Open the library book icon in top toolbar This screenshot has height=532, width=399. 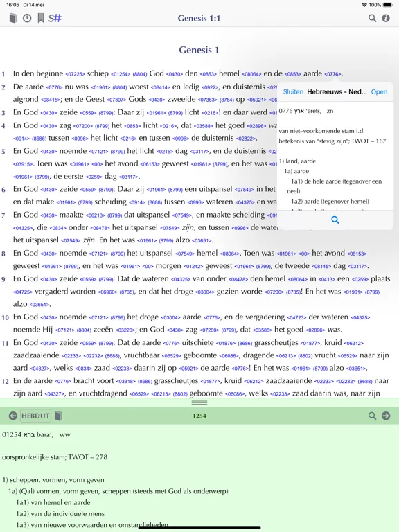13,18
